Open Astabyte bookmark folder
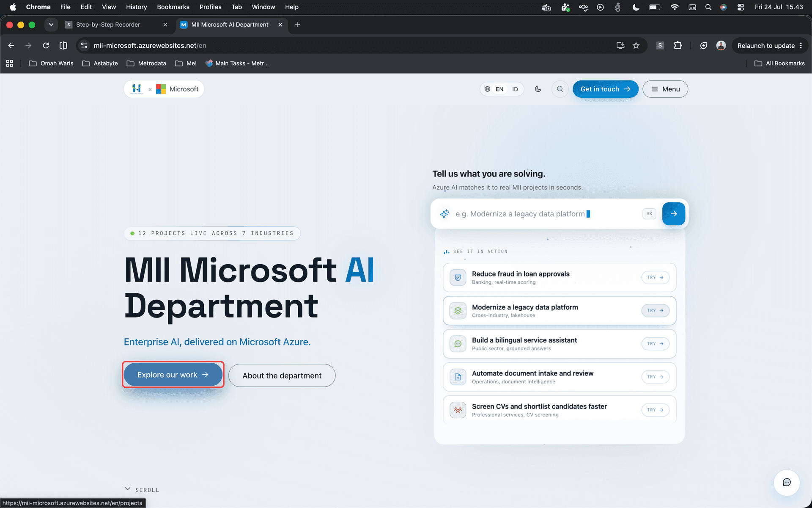 click(100, 63)
